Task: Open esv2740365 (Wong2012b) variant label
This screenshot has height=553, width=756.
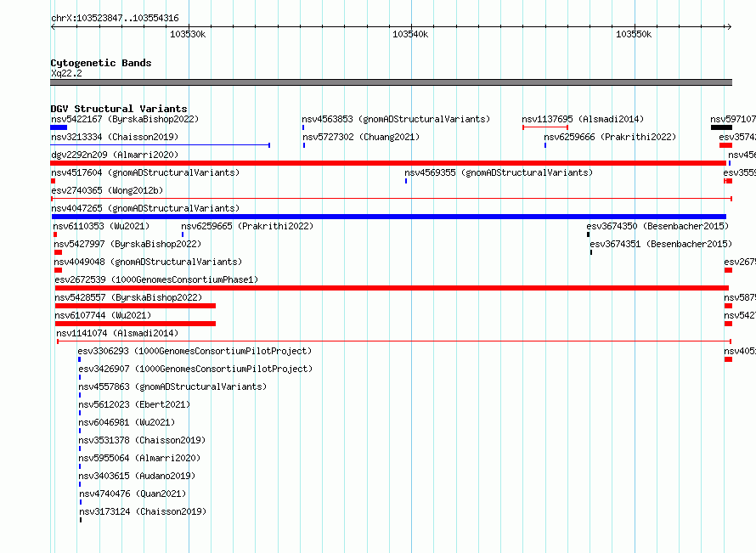Action: click(107, 190)
